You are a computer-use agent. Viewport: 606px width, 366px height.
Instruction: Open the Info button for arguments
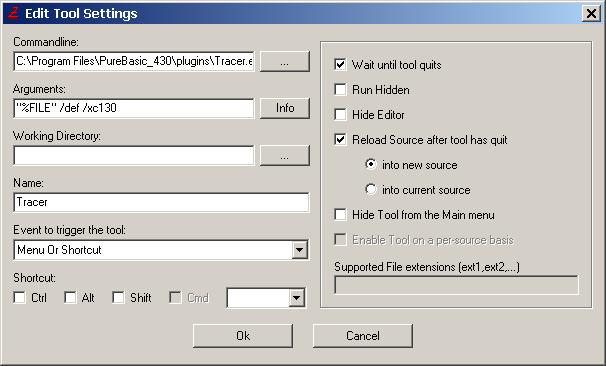[285, 108]
